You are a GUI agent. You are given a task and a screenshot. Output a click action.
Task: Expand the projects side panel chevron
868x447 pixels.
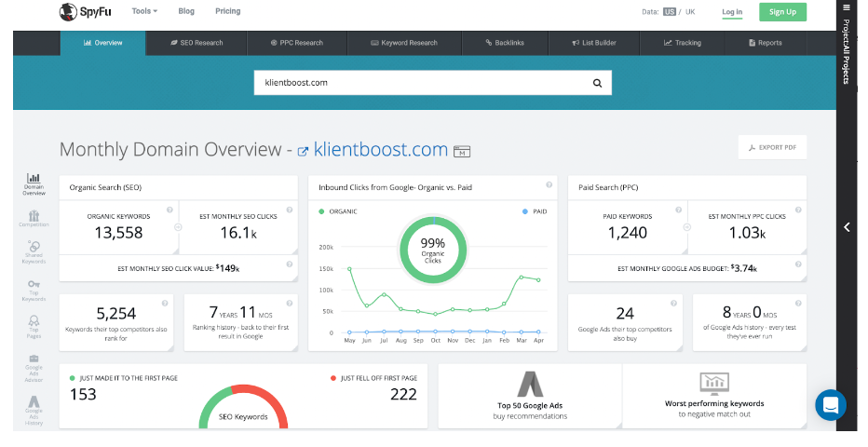(847, 227)
